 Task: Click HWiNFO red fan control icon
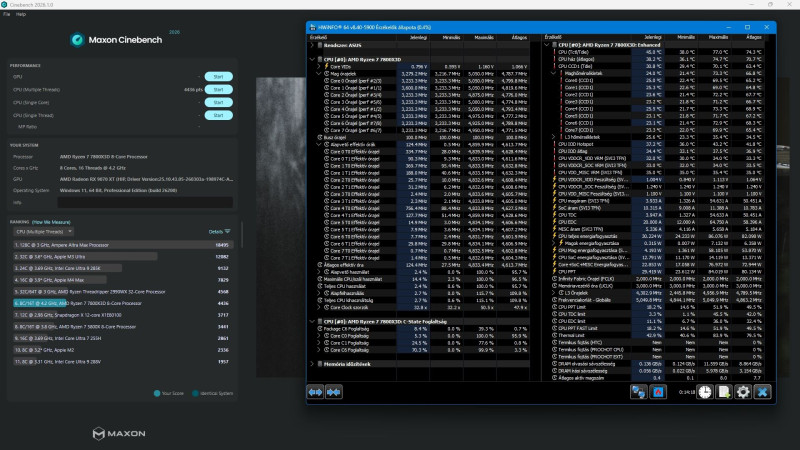658,392
